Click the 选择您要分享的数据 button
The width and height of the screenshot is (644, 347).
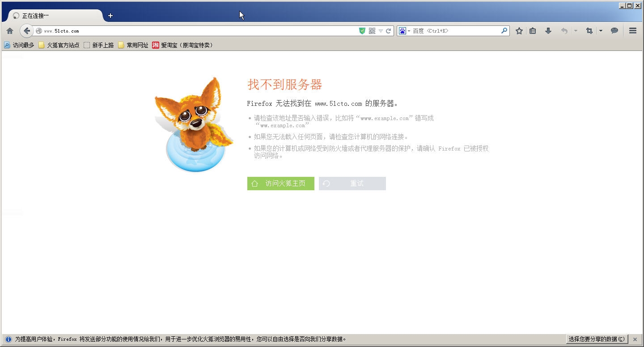[x=597, y=339]
